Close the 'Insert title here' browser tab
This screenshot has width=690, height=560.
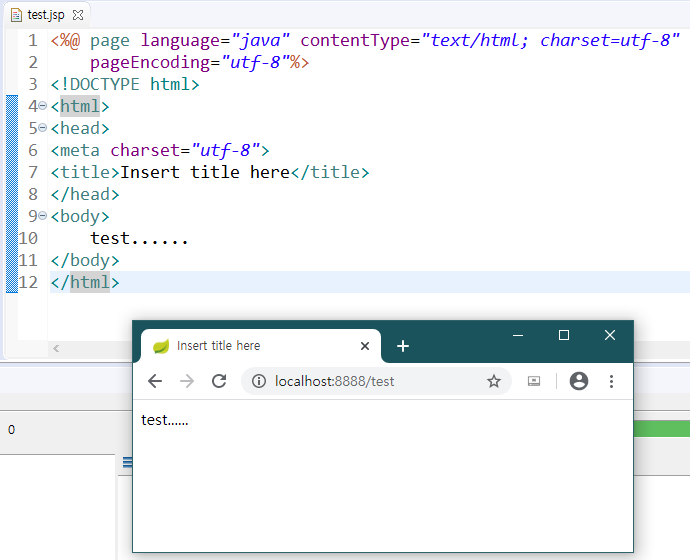(x=365, y=346)
